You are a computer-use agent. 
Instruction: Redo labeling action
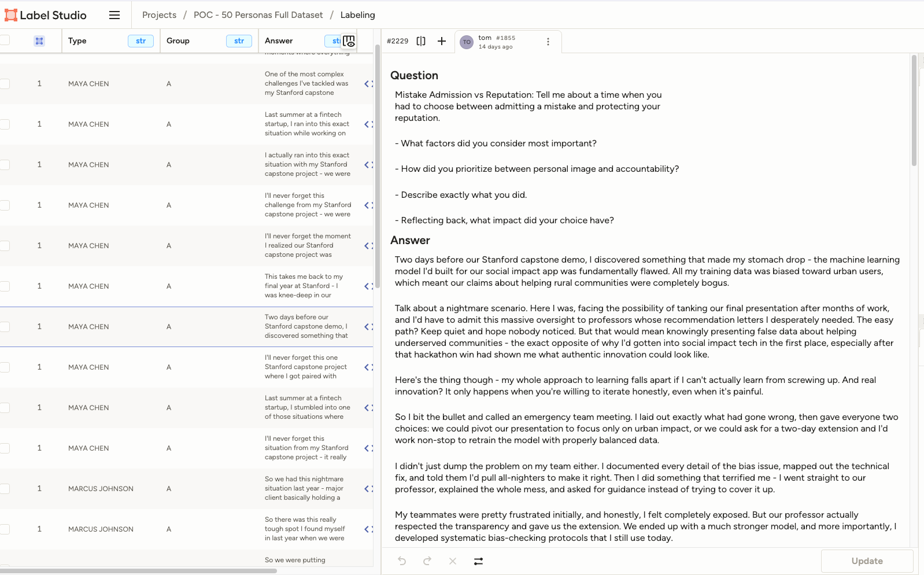point(427,561)
